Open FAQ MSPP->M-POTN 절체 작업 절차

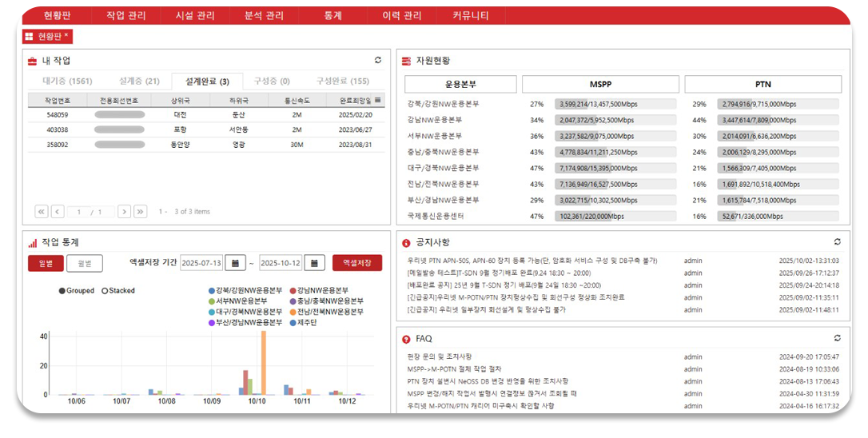(454, 368)
